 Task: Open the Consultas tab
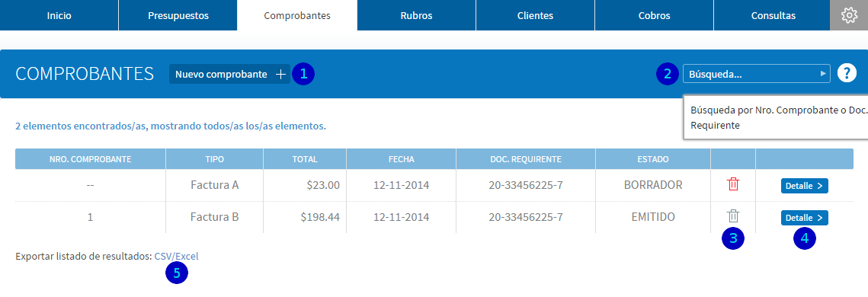[x=774, y=15]
